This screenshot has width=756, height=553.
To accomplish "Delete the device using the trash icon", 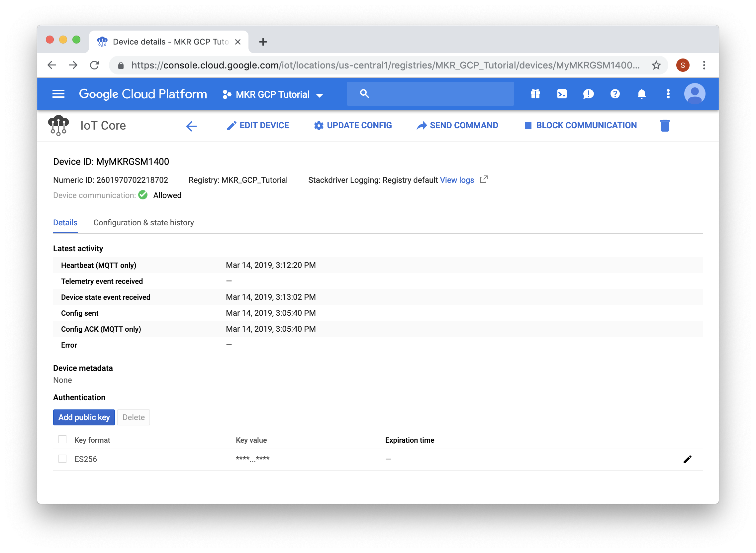I will pos(665,126).
